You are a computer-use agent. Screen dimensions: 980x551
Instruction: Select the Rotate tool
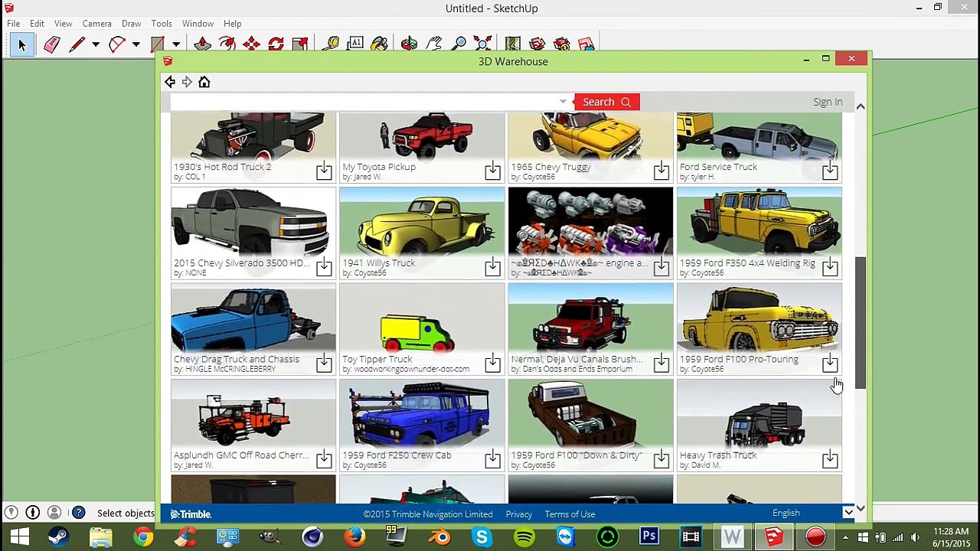tap(276, 44)
